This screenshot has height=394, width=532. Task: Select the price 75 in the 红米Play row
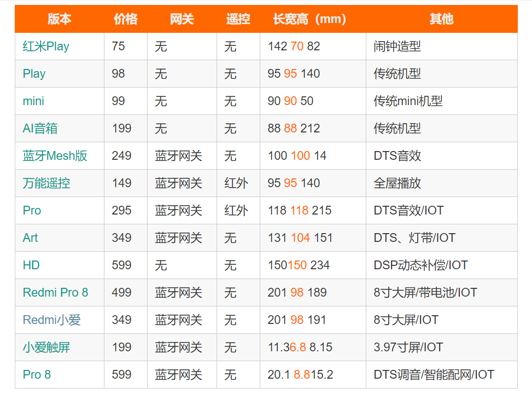119,46
